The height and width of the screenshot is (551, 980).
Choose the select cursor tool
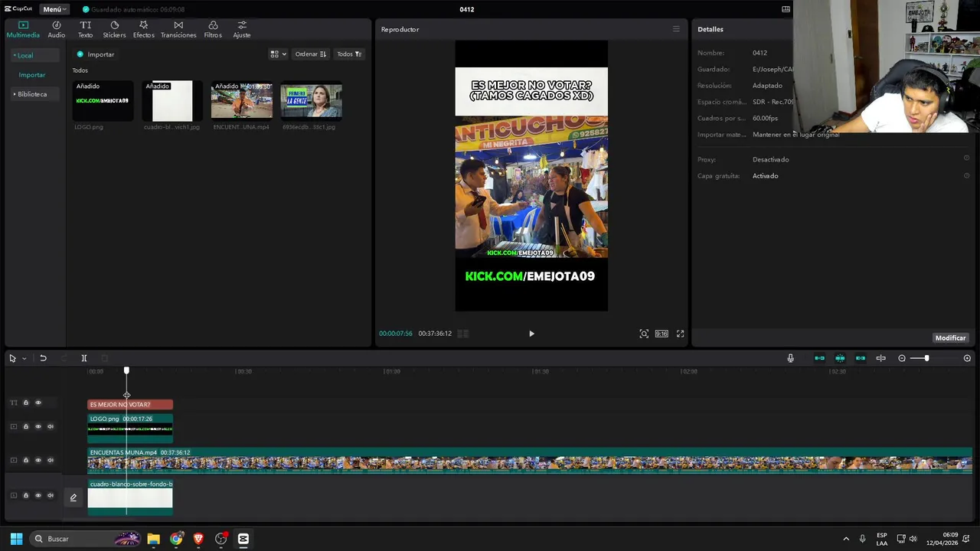click(x=12, y=358)
